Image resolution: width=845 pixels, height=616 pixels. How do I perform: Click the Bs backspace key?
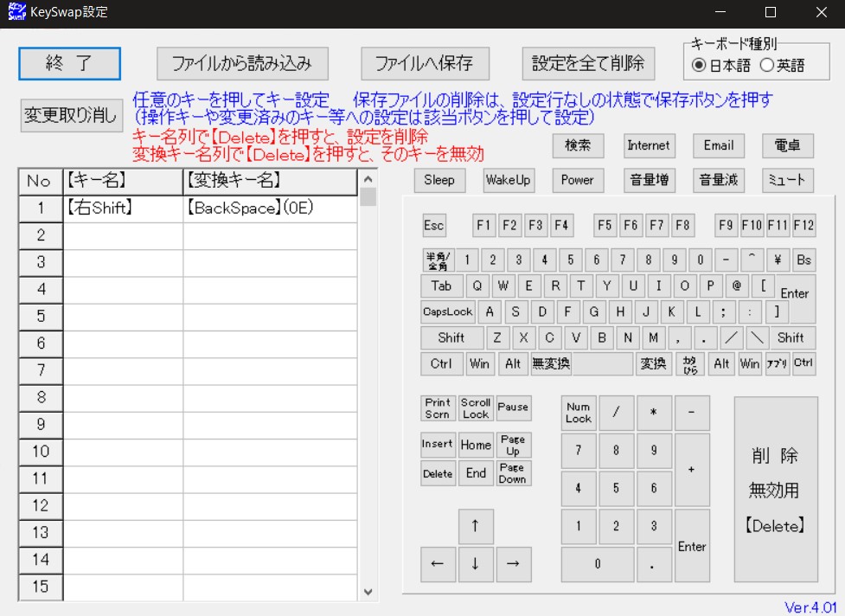[x=803, y=260]
